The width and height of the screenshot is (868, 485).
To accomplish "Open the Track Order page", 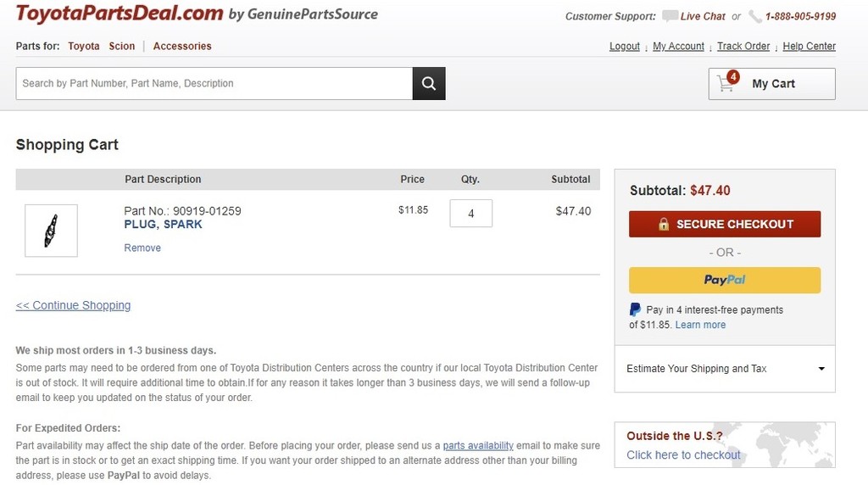I will (743, 46).
